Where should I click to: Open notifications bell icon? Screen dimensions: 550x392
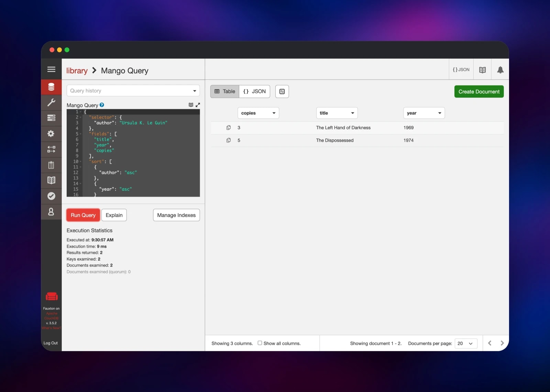[x=500, y=70]
